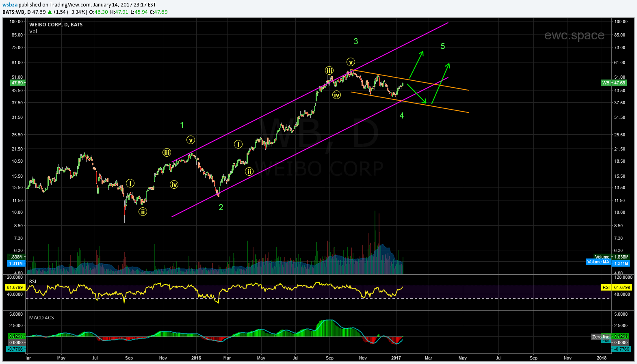
Task: Click the blue Volume MA axis tag
Action: point(598,263)
